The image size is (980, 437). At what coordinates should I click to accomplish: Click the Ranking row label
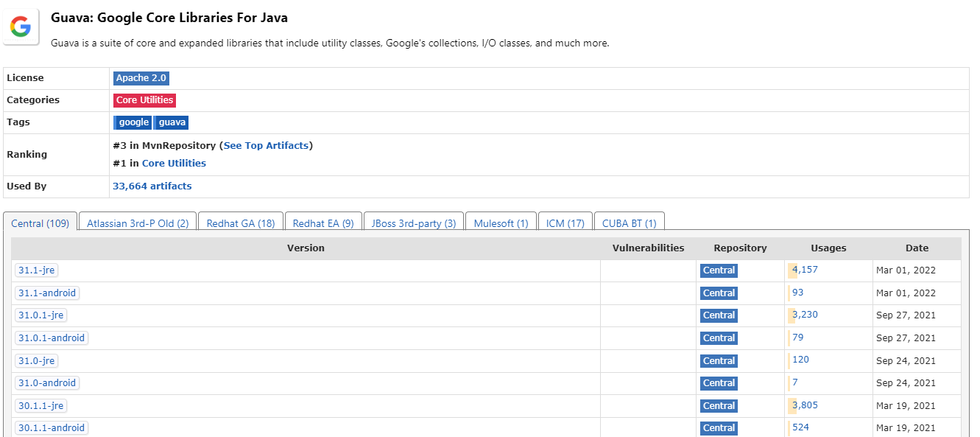[x=27, y=155]
